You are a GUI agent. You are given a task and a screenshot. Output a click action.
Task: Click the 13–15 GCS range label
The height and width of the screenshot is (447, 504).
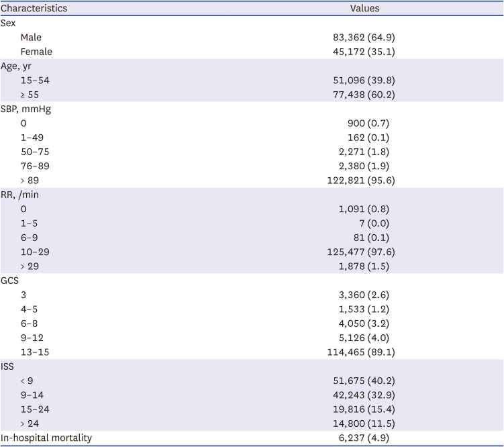[x=35, y=352]
